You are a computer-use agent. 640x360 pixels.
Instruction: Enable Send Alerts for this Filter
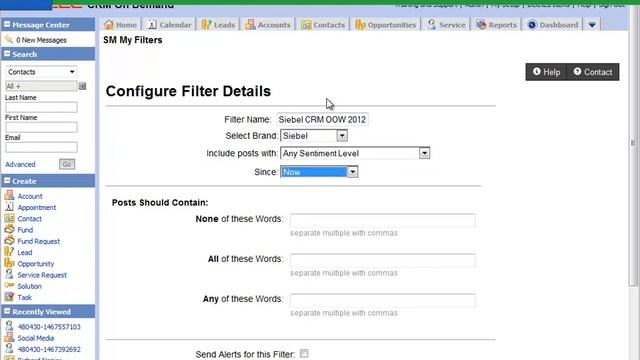pyautogui.click(x=304, y=353)
